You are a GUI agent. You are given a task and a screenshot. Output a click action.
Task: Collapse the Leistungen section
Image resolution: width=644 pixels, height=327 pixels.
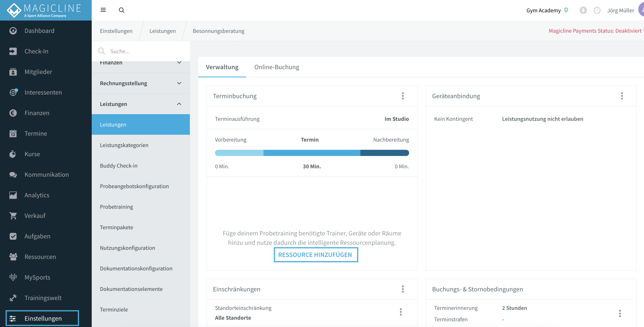pos(141,104)
